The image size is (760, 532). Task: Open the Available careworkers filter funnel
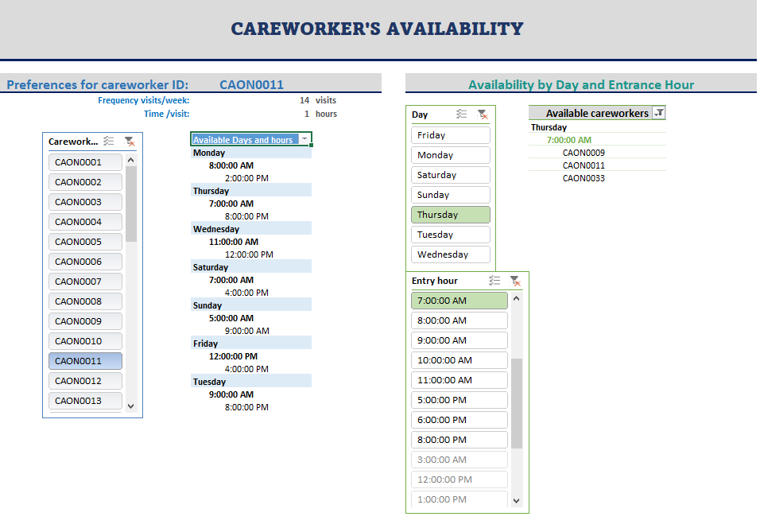coord(659,112)
